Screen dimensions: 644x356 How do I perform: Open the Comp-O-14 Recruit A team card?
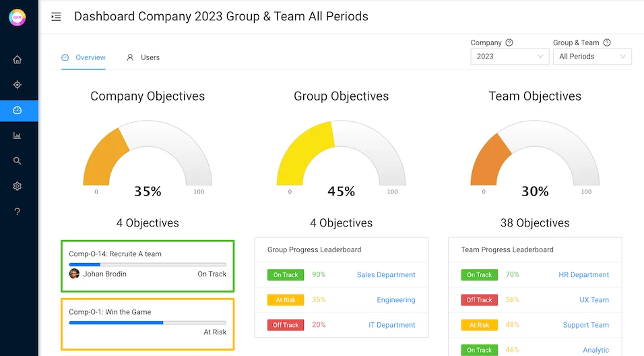click(x=148, y=266)
